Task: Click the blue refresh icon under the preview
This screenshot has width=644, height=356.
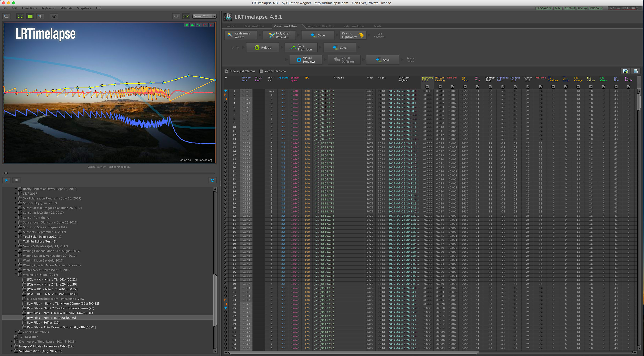Action: pyautogui.click(x=212, y=180)
